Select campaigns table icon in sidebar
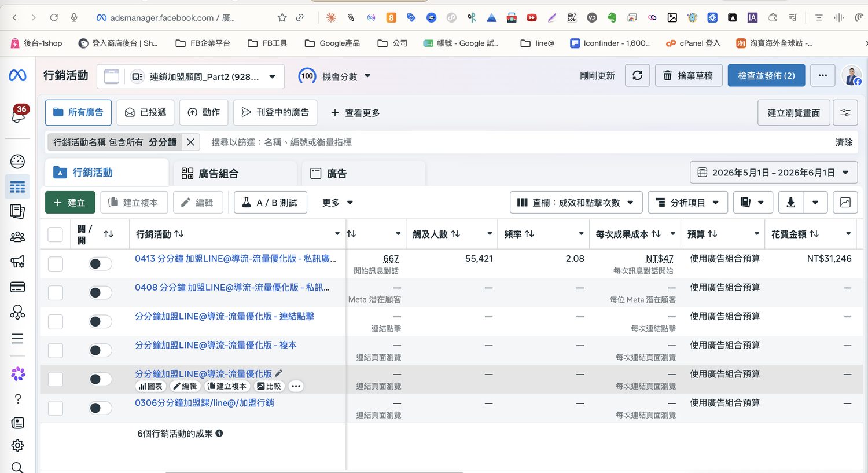Image resolution: width=868 pixels, height=473 pixels. (18, 186)
